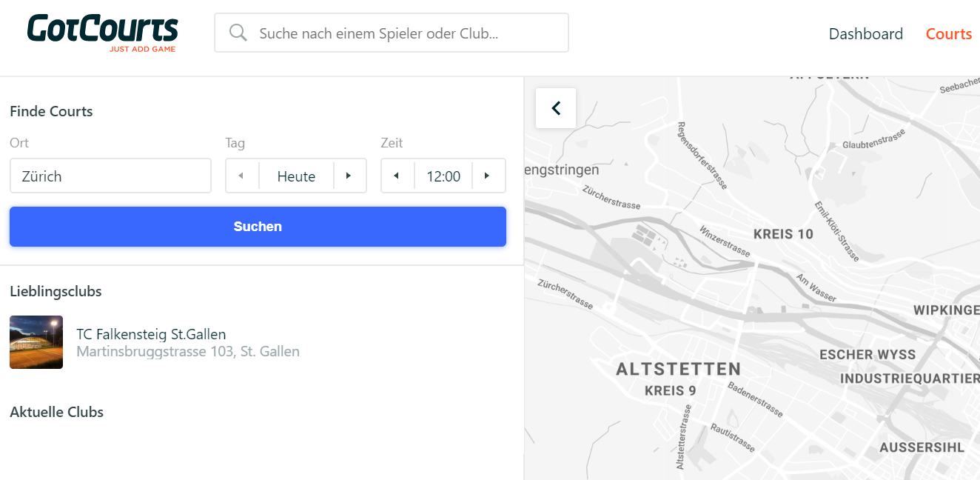
Task: Go to previous day arrow
Action: [x=241, y=176]
